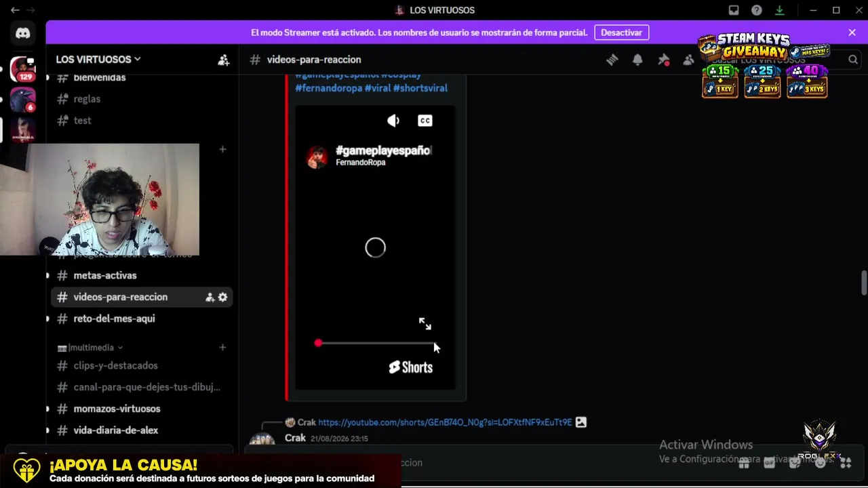This screenshot has width=868, height=488.
Task: Collapse the multimedia category
Action: [90, 348]
